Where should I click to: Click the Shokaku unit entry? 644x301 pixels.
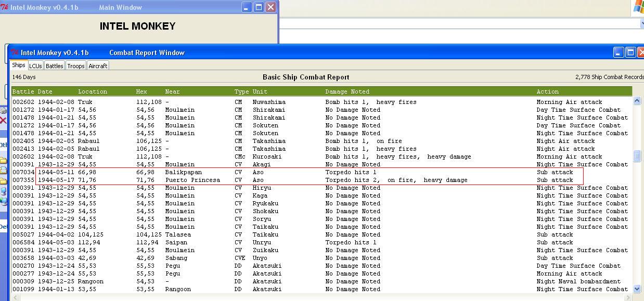(265, 211)
